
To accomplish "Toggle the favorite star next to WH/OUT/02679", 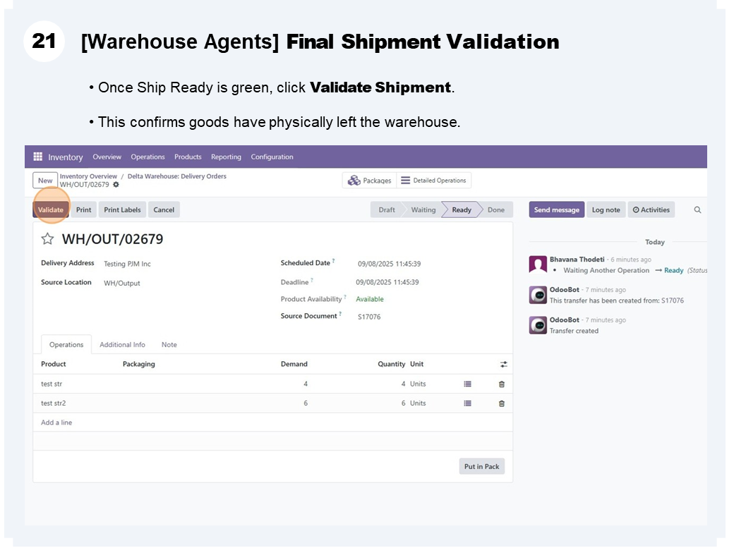I will pos(47,239).
